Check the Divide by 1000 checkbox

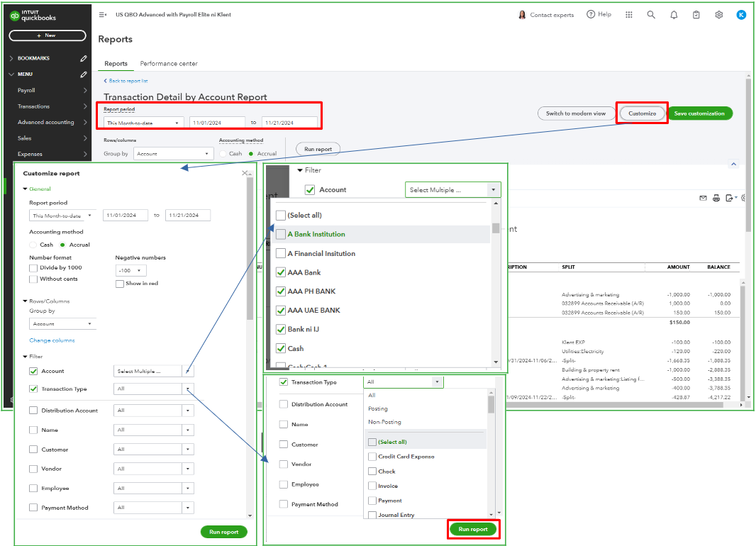coord(33,268)
